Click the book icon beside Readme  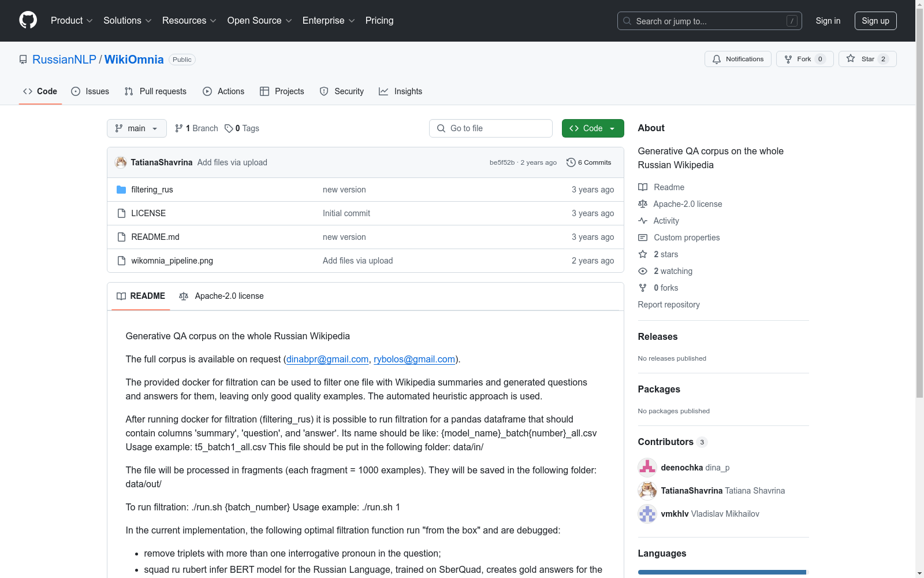tap(643, 187)
